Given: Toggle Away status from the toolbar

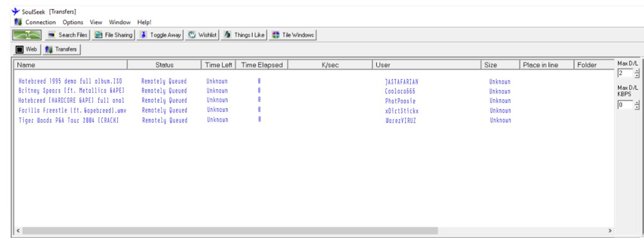Looking at the screenshot, I should pyautogui.click(x=160, y=35).
